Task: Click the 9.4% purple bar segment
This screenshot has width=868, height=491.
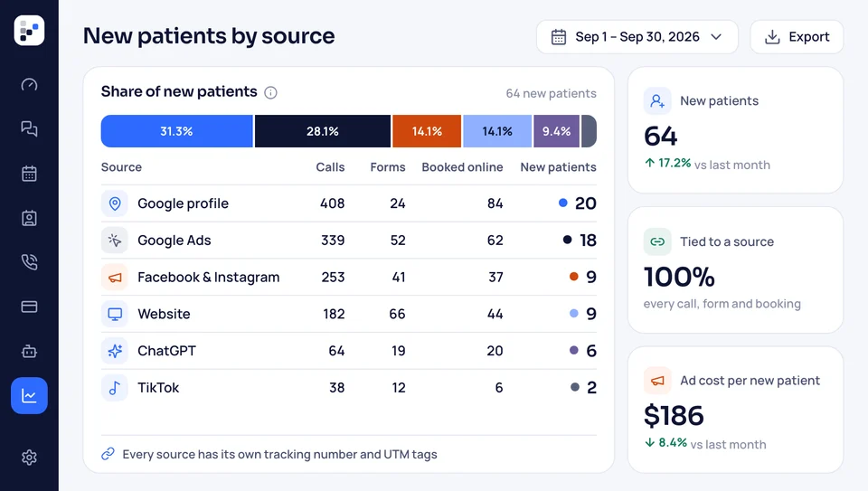Action: (556, 131)
